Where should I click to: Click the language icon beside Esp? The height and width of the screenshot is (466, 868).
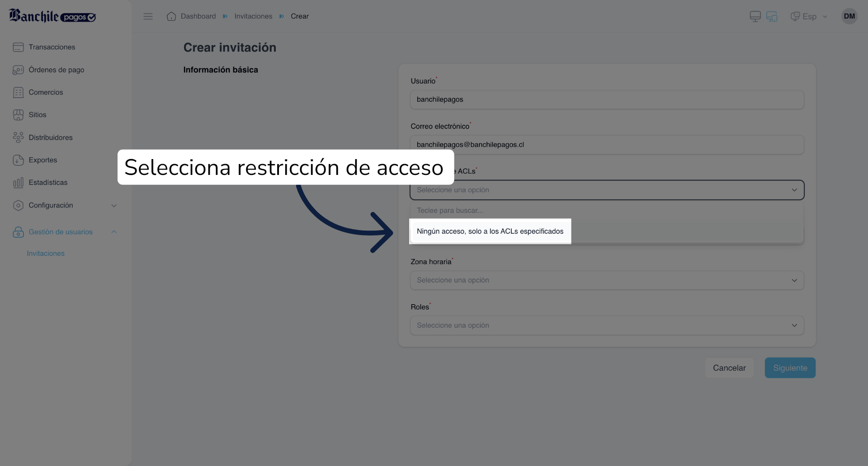pos(795,16)
